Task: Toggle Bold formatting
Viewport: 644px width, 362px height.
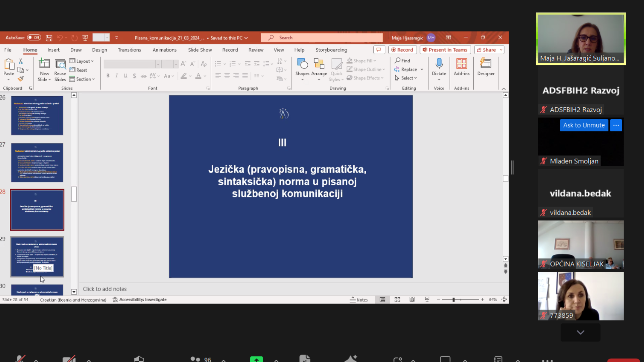Action: pyautogui.click(x=108, y=76)
